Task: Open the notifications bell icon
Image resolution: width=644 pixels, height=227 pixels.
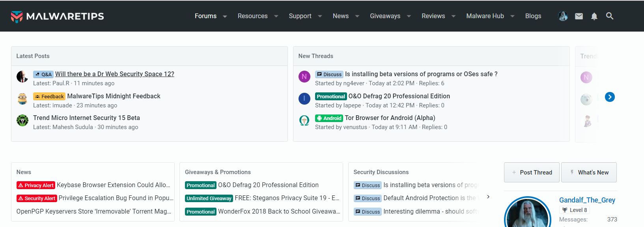Action: click(x=594, y=16)
